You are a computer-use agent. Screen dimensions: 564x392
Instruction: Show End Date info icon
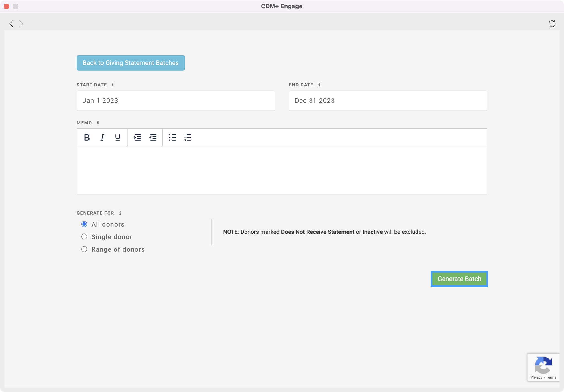pos(319,85)
